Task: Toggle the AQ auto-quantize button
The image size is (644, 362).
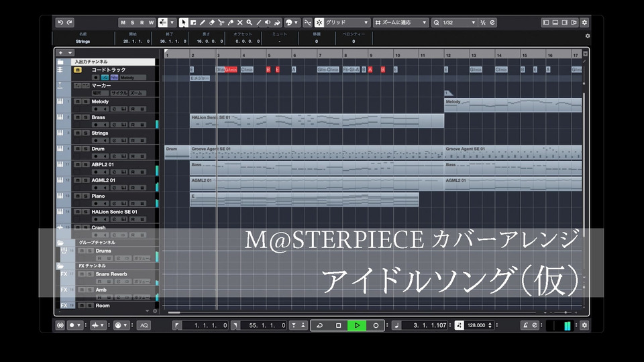Action: click(x=144, y=325)
